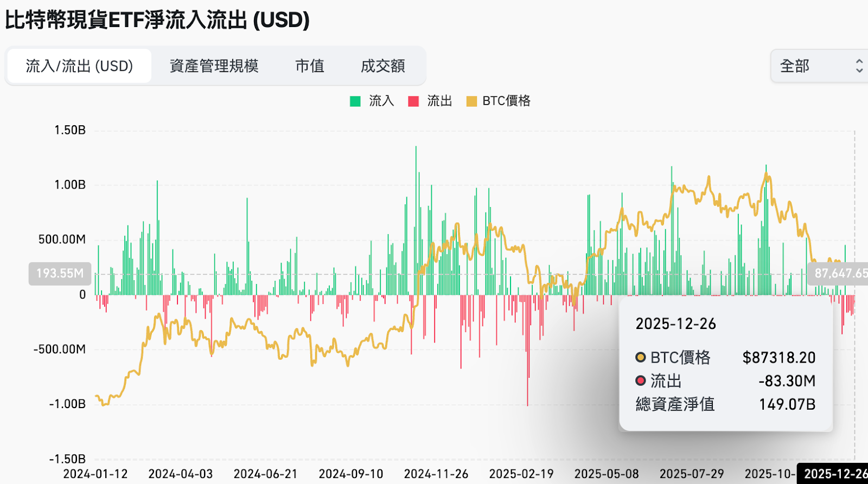Click the 500.00M y-axis label
The image size is (868, 484).
[62, 240]
